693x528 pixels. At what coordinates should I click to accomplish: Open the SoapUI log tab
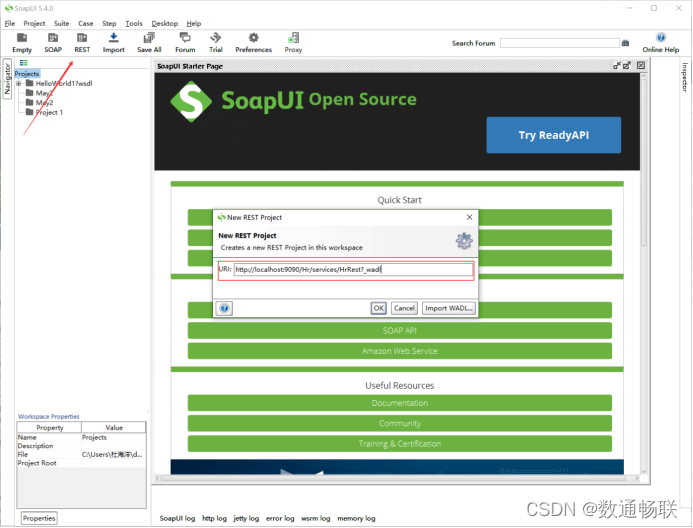(x=177, y=518)
